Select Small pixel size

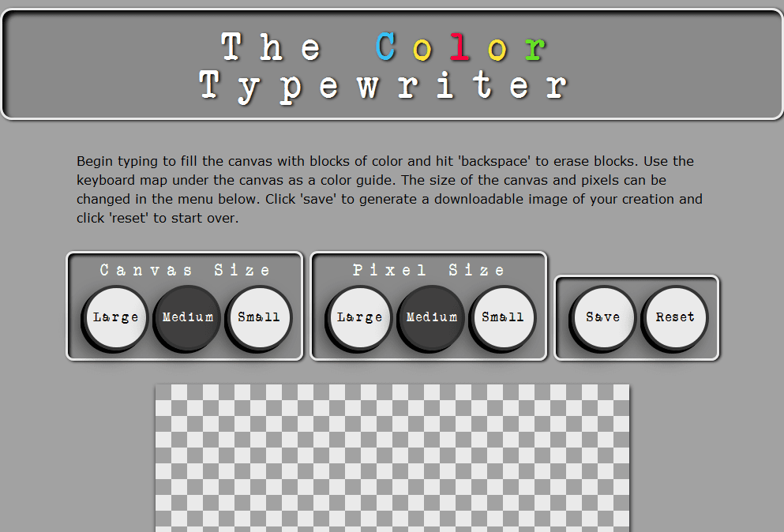pos(503,317)
